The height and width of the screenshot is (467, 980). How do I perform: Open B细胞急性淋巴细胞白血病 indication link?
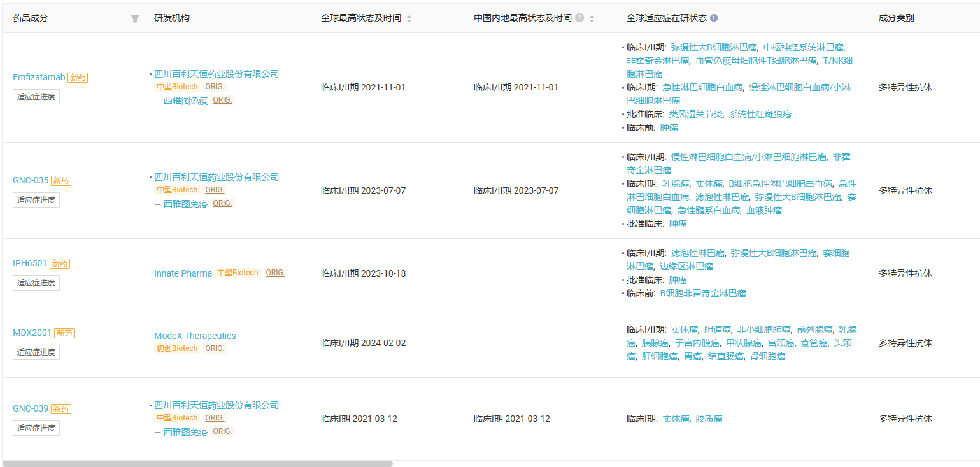781,183
